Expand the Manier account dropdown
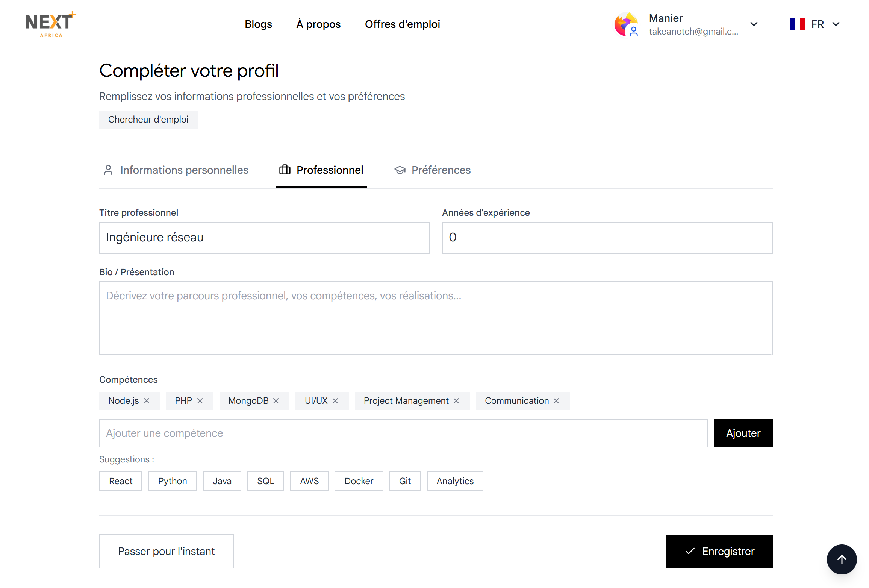869x588 pixels. pyautogui.click(x=754, y=24)
